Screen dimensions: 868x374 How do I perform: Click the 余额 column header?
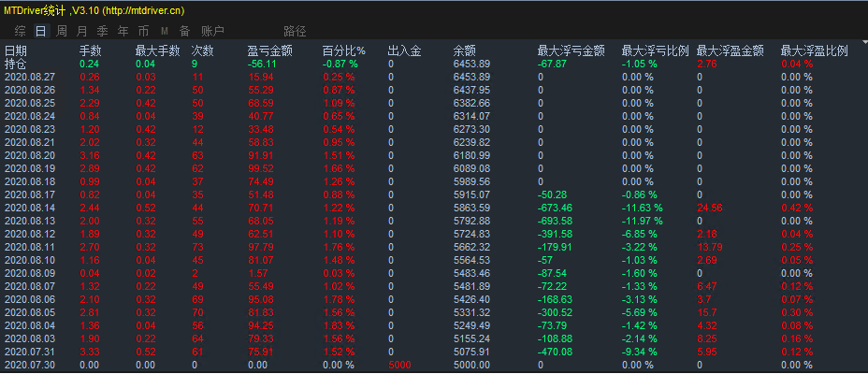[x=465, y=50]
